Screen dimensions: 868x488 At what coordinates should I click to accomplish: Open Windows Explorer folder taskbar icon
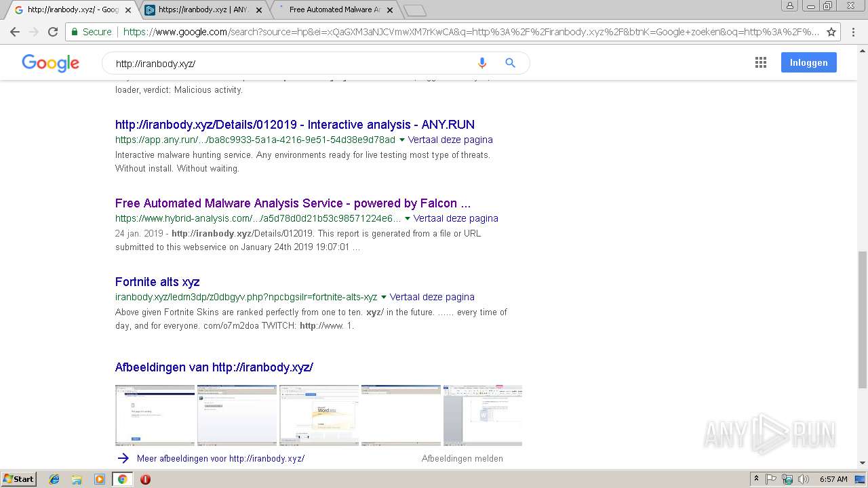pos(77,479)
